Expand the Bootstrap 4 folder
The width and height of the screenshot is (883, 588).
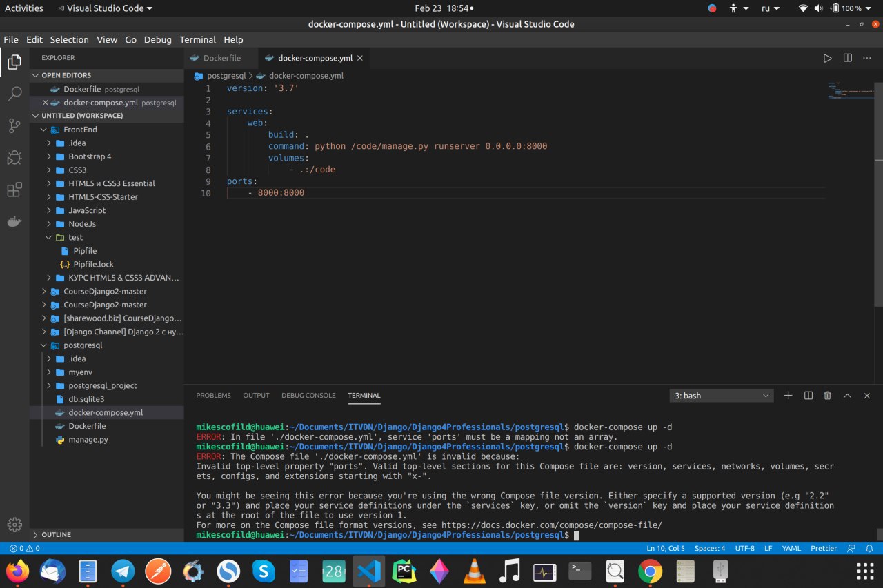[x=107, y=156]
